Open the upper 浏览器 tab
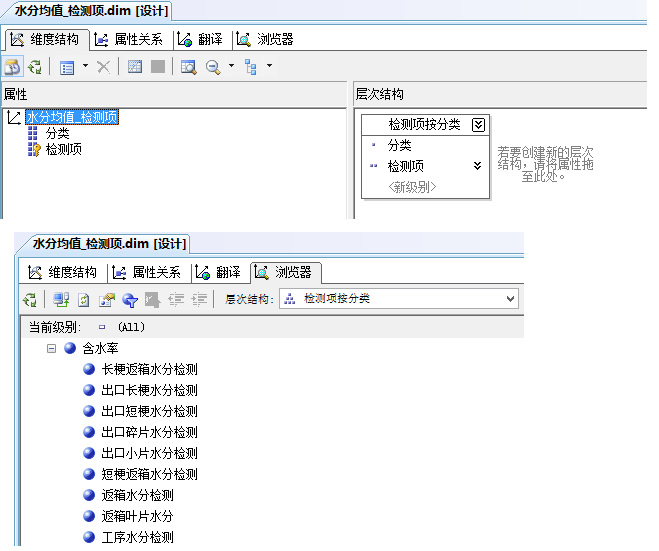Screen dimensions: 659x551 point(266,40)
